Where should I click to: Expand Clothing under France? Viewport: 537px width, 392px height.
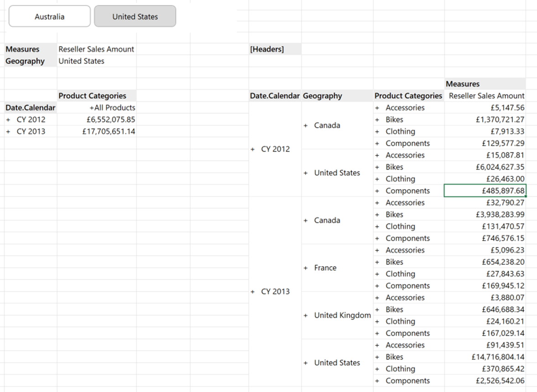coord(377,274)
